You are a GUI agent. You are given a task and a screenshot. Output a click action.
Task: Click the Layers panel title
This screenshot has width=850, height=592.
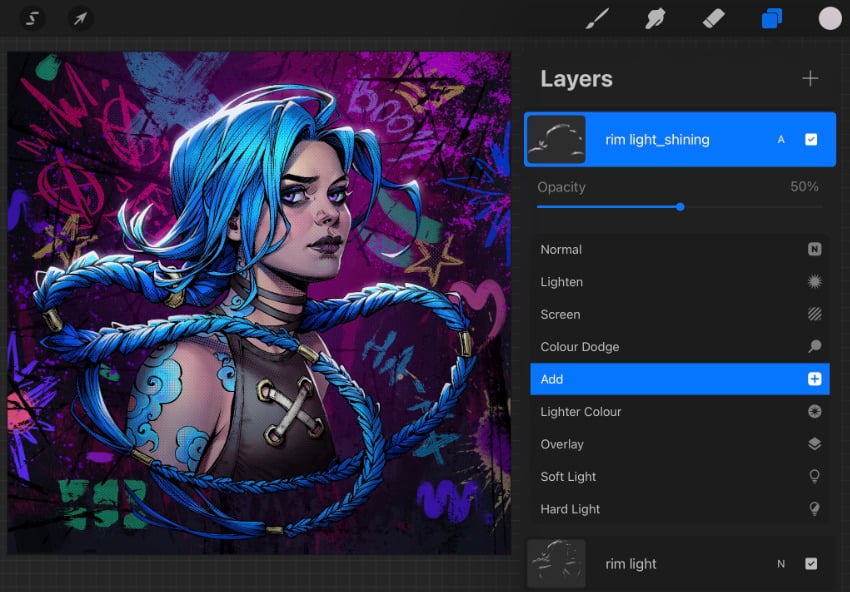coord(576,79)
